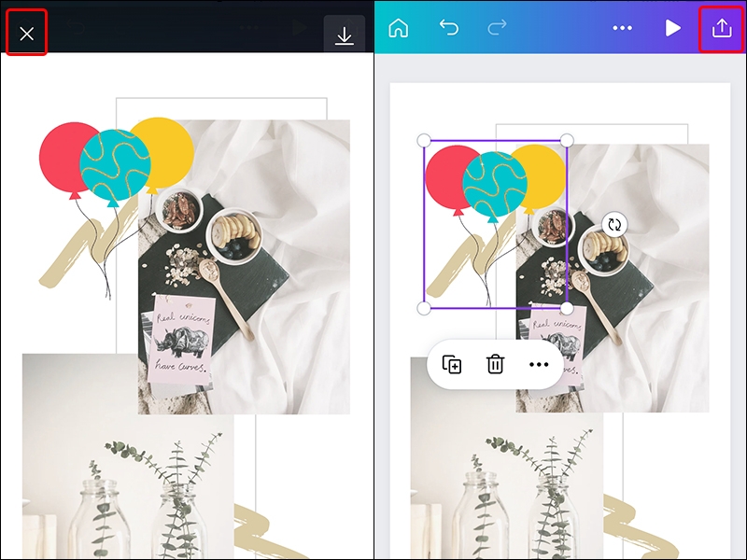This screenshot has height=560, width=747.
Task: Open more options for the selected element
Action: [x=537, y=364]
